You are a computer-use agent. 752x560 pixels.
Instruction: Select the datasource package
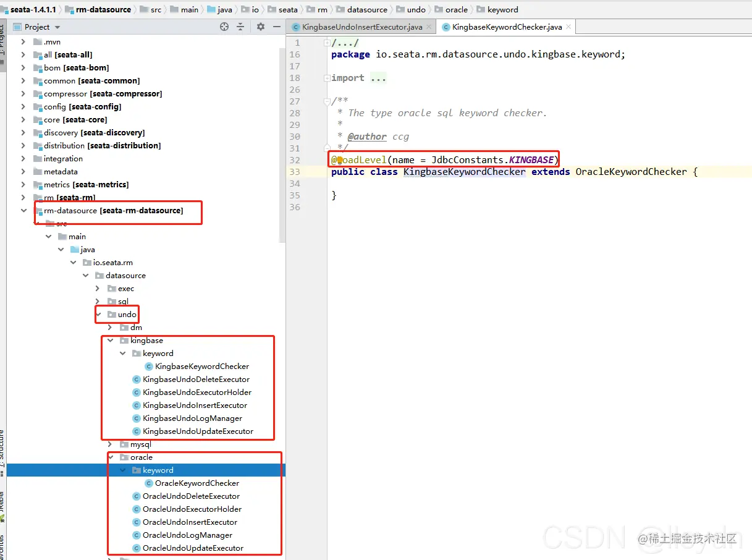coord(125,276)
